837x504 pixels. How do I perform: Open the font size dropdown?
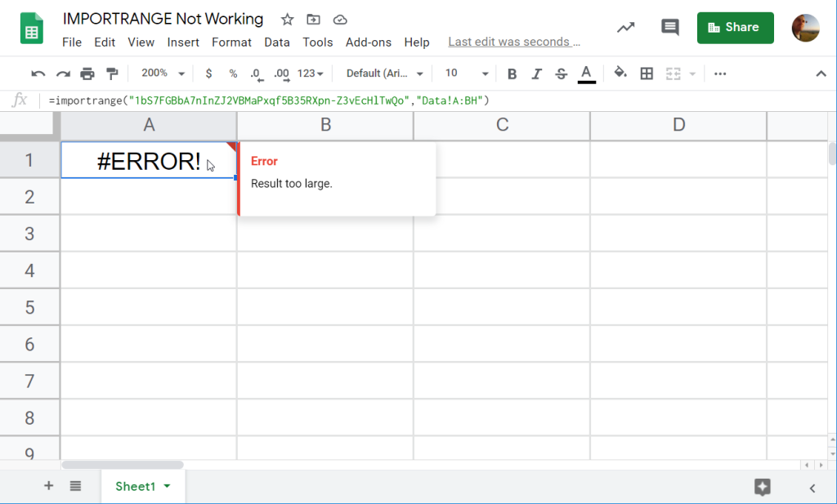coord(463,74)
